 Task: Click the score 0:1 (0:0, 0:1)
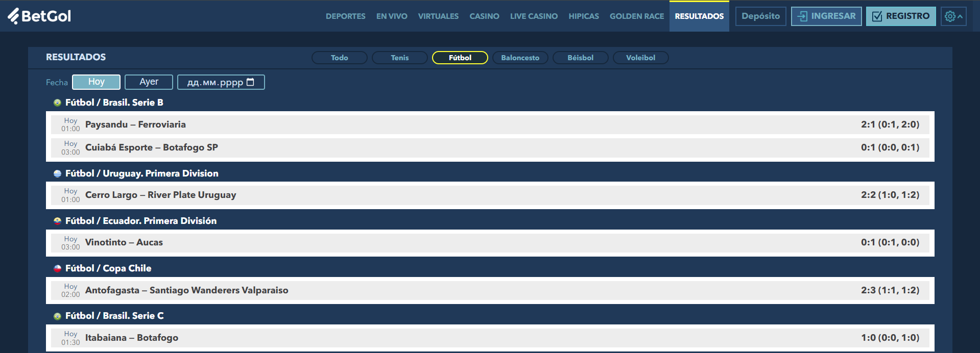(890, 147)
